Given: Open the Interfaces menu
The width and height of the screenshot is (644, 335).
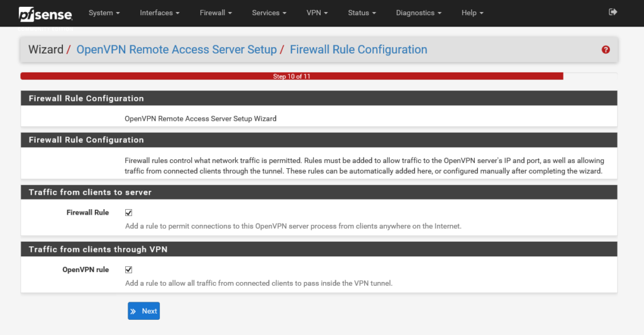Looking at the screenshot, I should pyautogui.click(x=160, y=13).
